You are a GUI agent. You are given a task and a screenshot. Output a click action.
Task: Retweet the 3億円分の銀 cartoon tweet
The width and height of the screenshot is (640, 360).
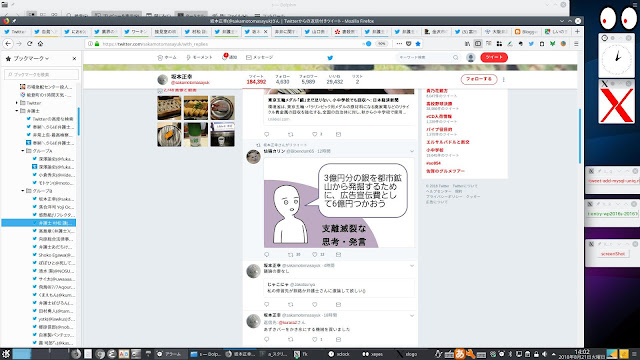click(x=291, y=254)
